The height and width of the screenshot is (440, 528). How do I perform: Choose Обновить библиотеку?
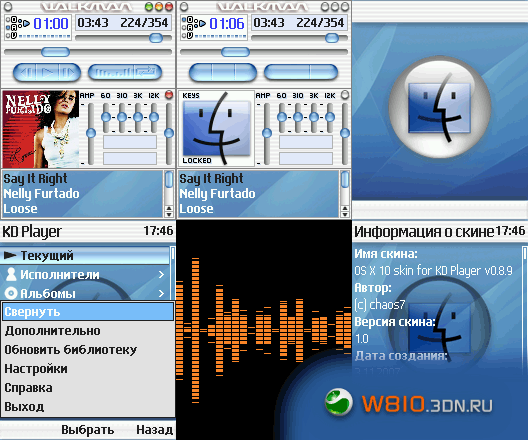click(88, 350)
